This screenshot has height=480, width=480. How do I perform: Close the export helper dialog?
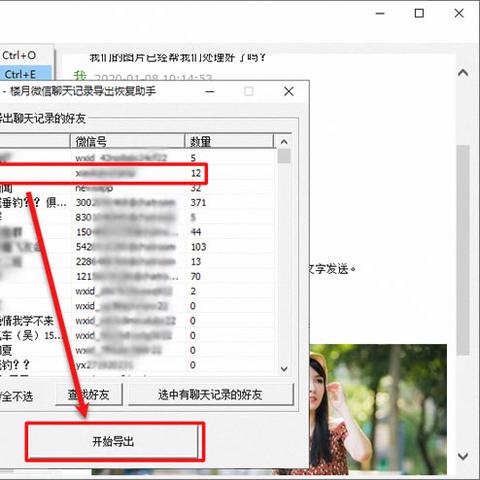289,91
